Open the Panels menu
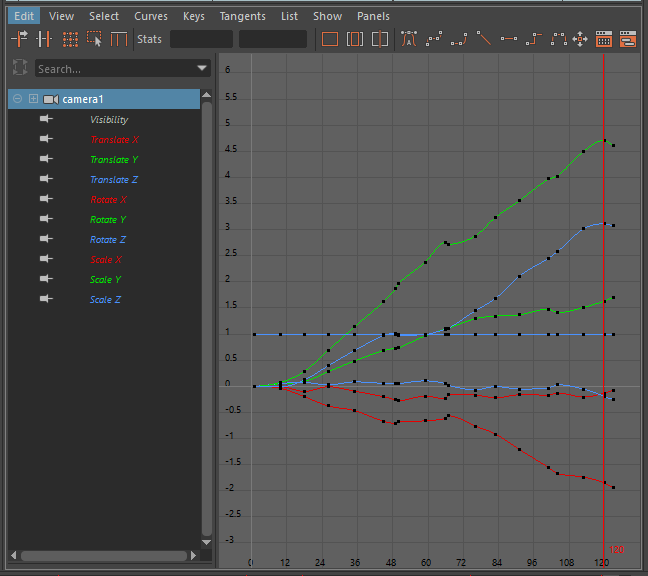 click(373, 16)
